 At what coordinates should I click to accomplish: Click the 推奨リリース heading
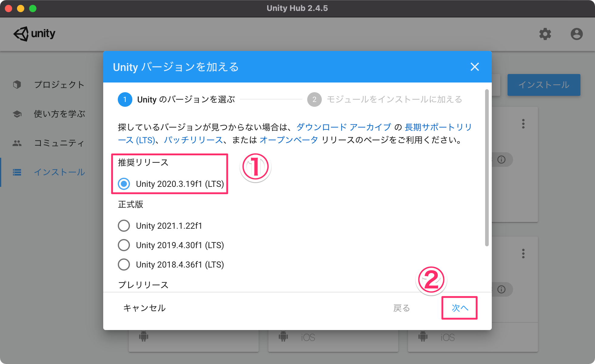click(143, 163)
